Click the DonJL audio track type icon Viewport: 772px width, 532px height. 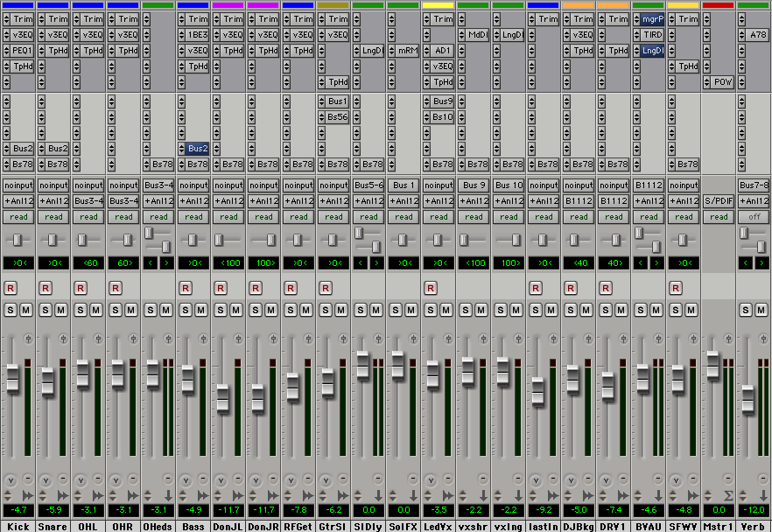[x=238, y=495]
